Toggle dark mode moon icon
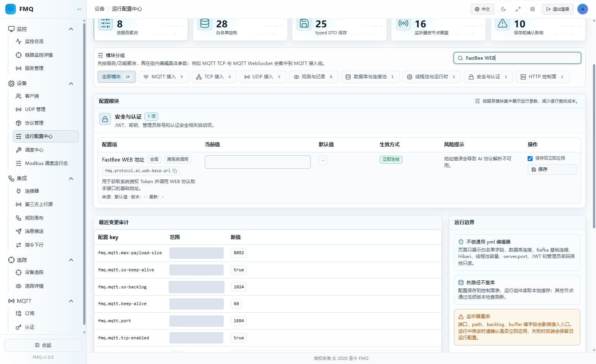 pyautogui.click(x=503, y=9)
